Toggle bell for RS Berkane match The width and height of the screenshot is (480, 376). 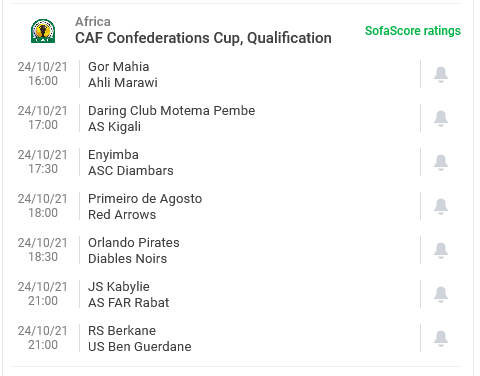tap(441, 338)
